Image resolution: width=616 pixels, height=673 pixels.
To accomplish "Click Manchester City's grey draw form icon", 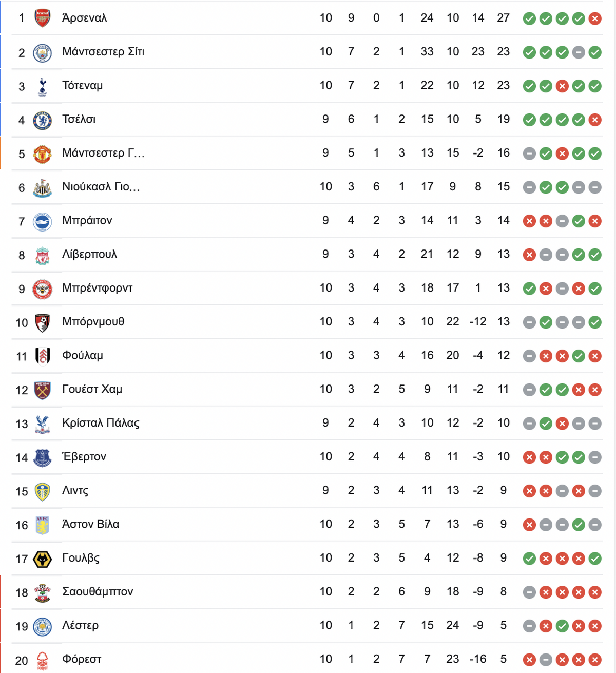I will point(579,52).
